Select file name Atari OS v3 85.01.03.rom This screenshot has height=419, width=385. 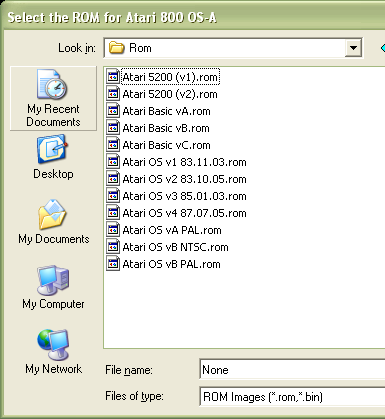point(184,196)
